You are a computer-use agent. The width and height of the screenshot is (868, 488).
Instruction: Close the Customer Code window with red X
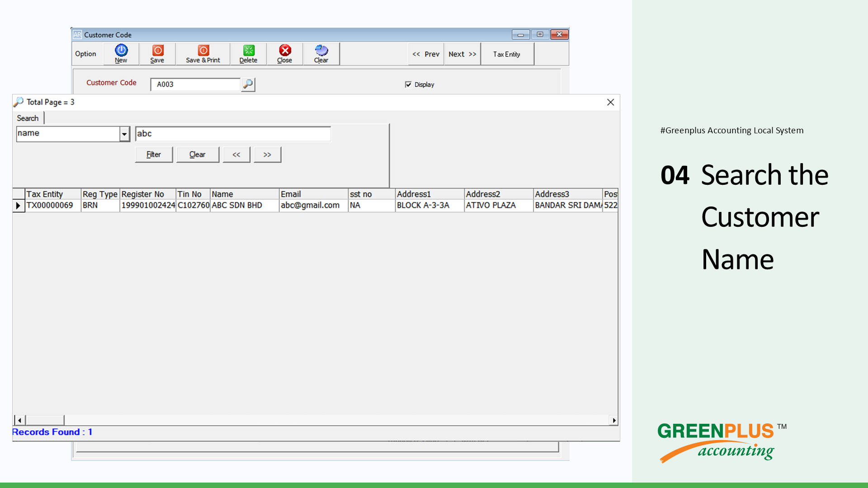pyautogui.click(x=559, y=35)
